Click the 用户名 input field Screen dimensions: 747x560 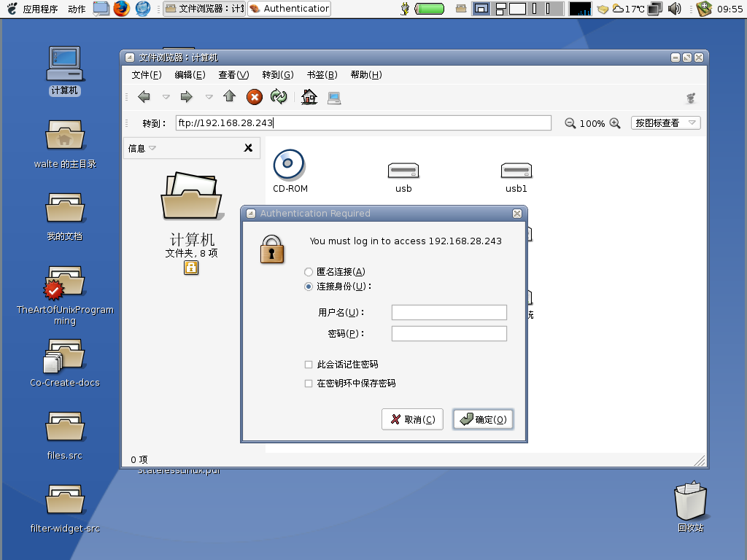449,313
